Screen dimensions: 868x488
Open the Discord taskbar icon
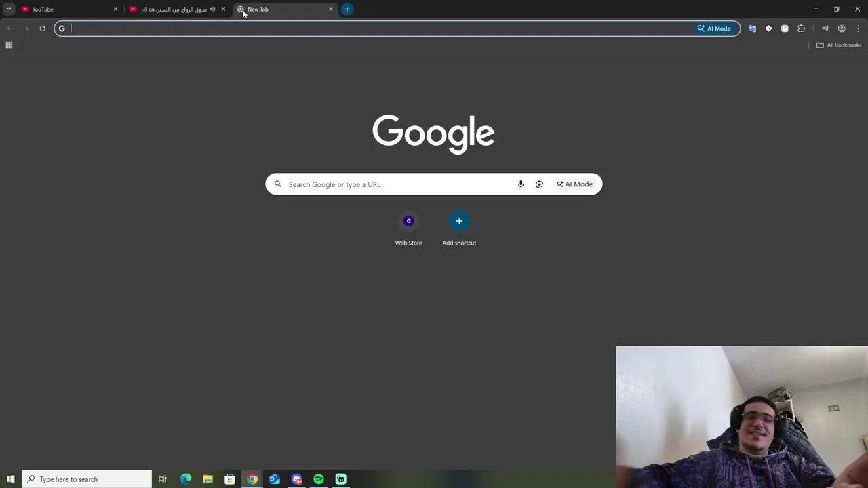(296, 479)
